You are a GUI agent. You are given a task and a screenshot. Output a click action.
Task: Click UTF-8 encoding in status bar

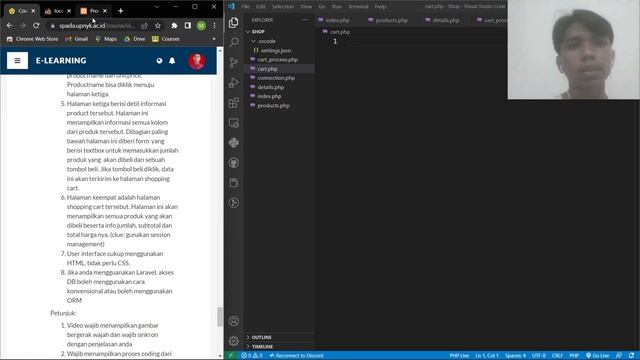539,356
